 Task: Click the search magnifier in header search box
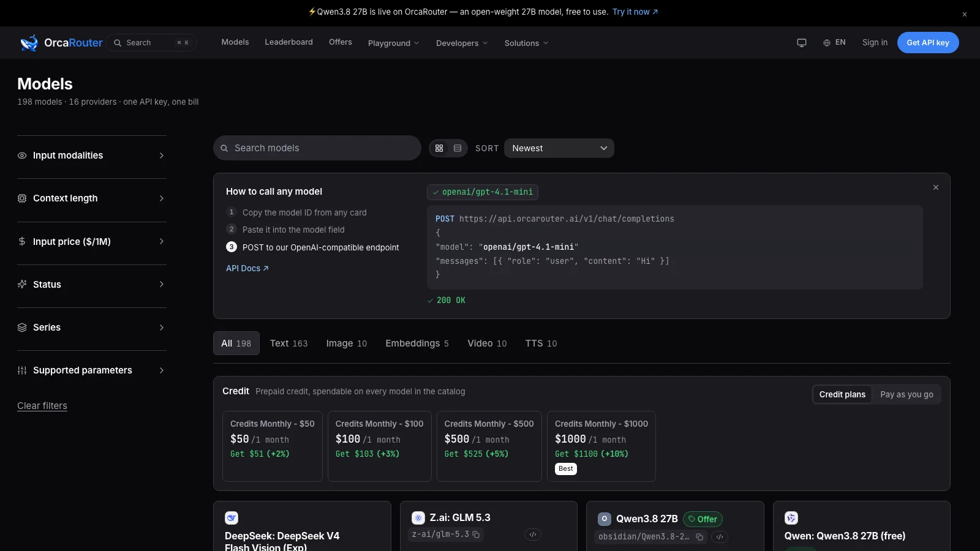coord(118,43)
